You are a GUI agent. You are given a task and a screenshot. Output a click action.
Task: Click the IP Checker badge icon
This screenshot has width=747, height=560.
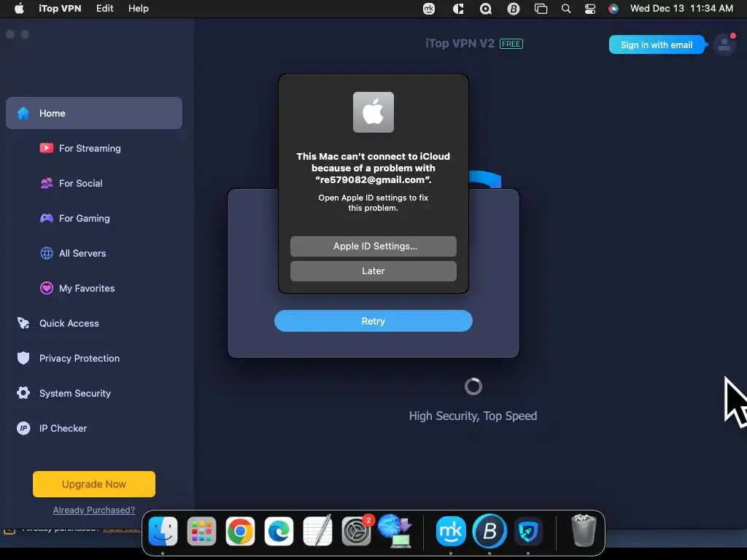pyautogui.click(x=23, y=428)
